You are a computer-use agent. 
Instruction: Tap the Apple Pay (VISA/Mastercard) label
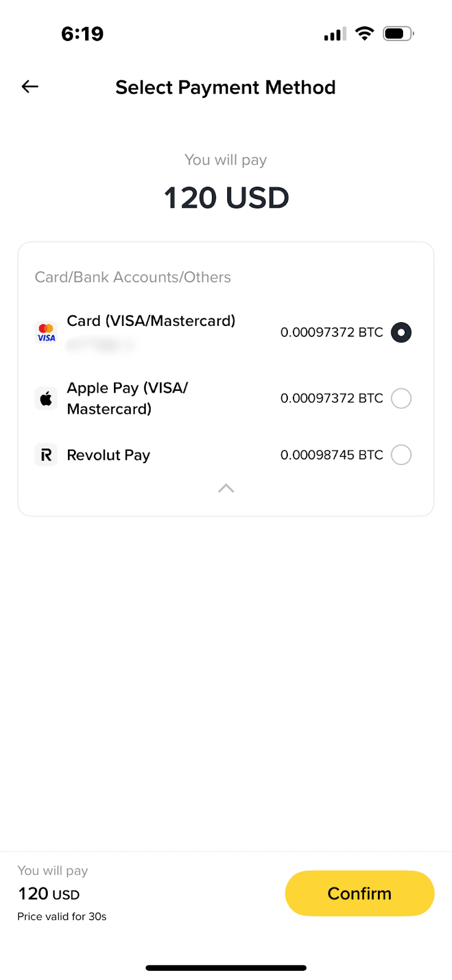127,399
